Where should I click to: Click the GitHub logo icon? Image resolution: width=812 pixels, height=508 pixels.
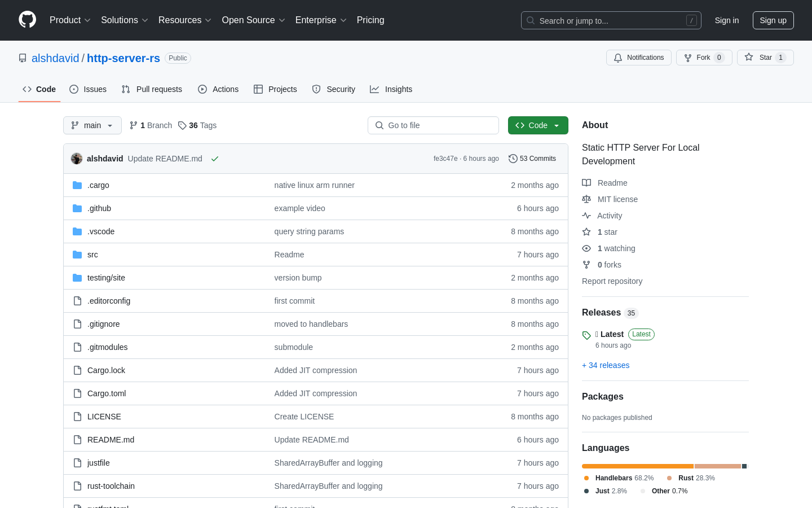pyautogui.click(x=27, y=20)
